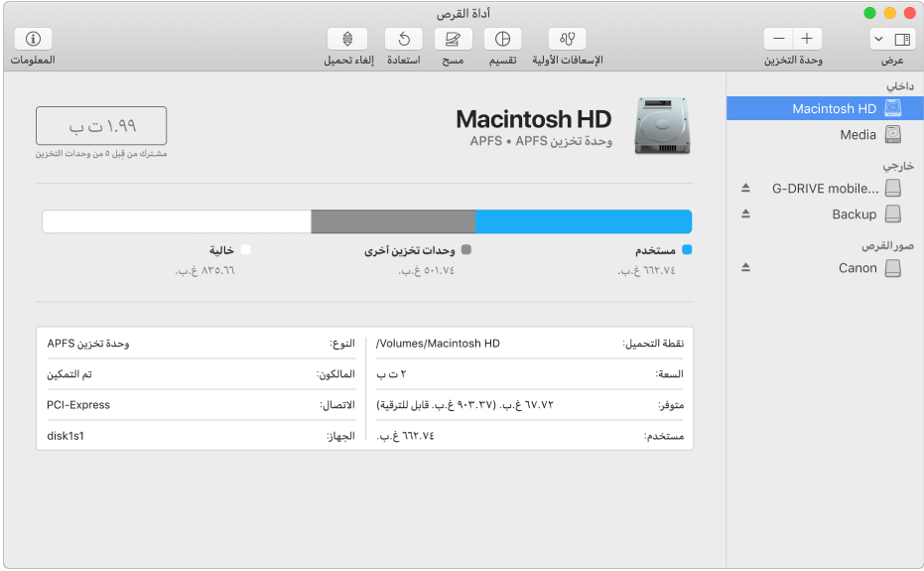This screenshot has height=571, width=924.
Task: Click the disk1s1 device value
Action: (66, 436)
